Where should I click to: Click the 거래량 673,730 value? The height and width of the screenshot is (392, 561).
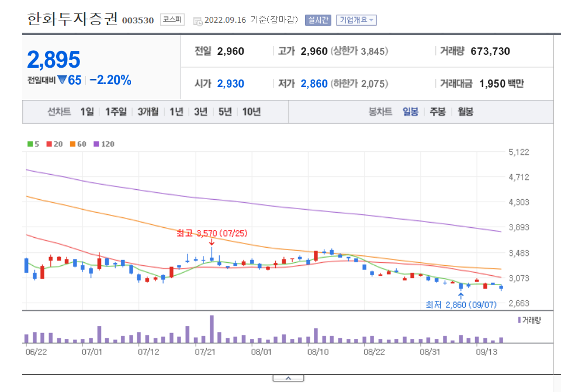pyautogui.click(x=490, y=51)
